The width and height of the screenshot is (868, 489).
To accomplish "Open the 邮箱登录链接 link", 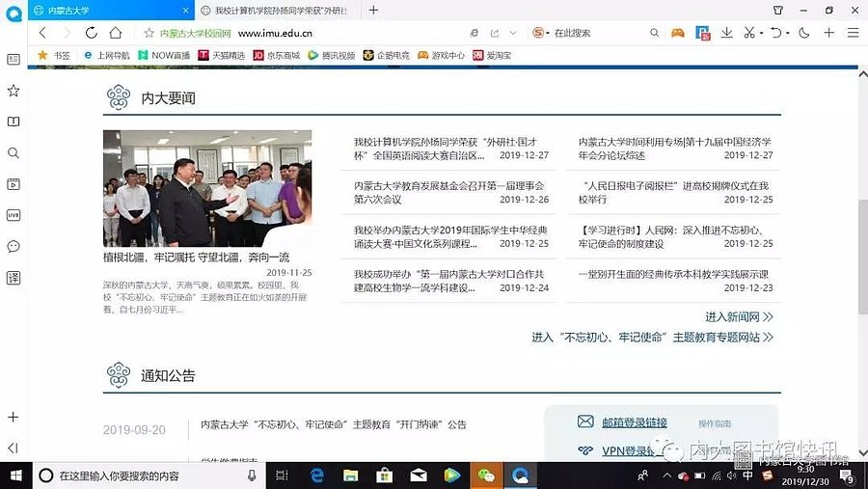I will tap(635, 422).
